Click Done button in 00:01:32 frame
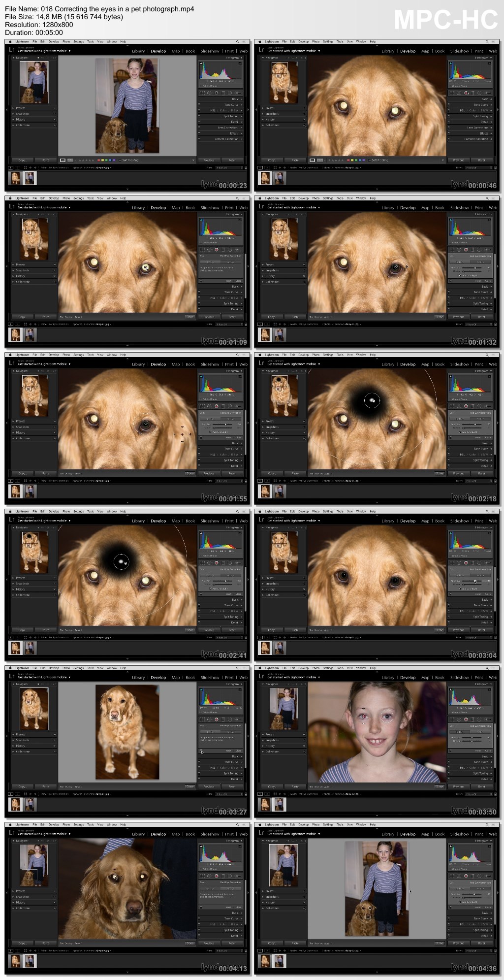This screenshot has width=504, height=980. (x=440, y=317)
